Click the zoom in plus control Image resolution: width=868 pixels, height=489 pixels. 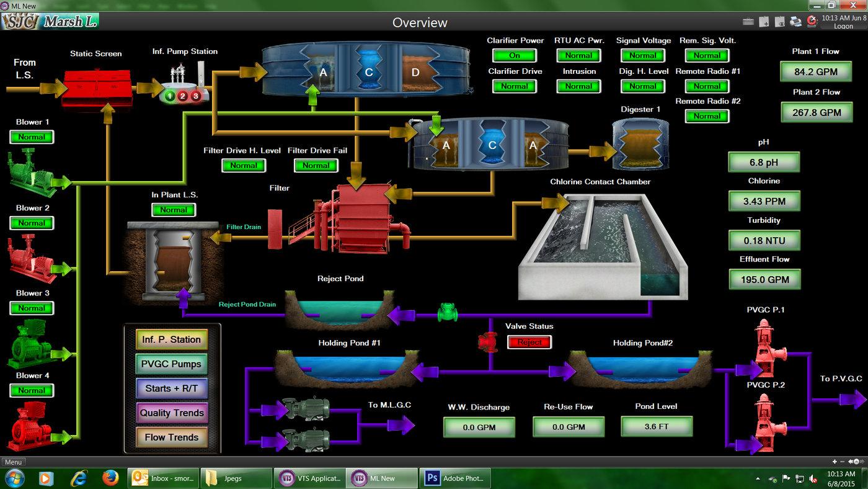pyautogui.click(x=835, y=462)
